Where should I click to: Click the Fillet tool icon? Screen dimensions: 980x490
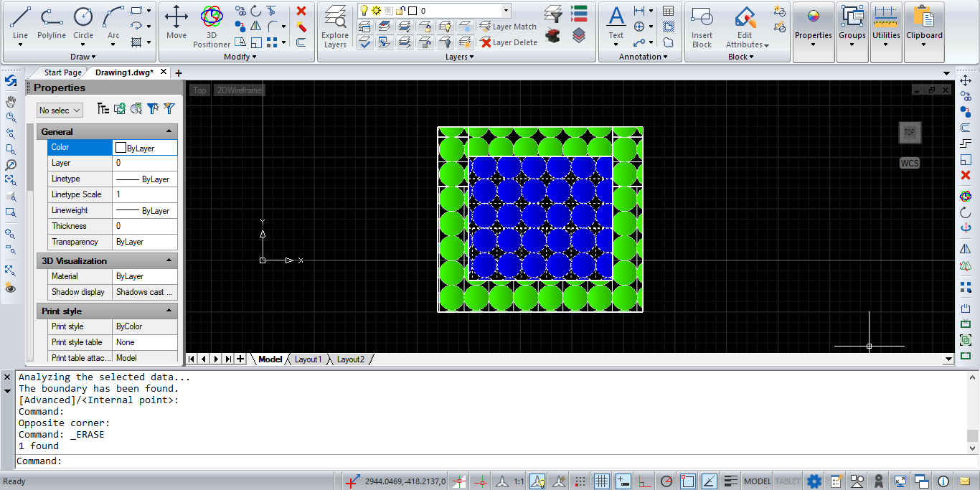pyautogui.click(x=273, y=27)
